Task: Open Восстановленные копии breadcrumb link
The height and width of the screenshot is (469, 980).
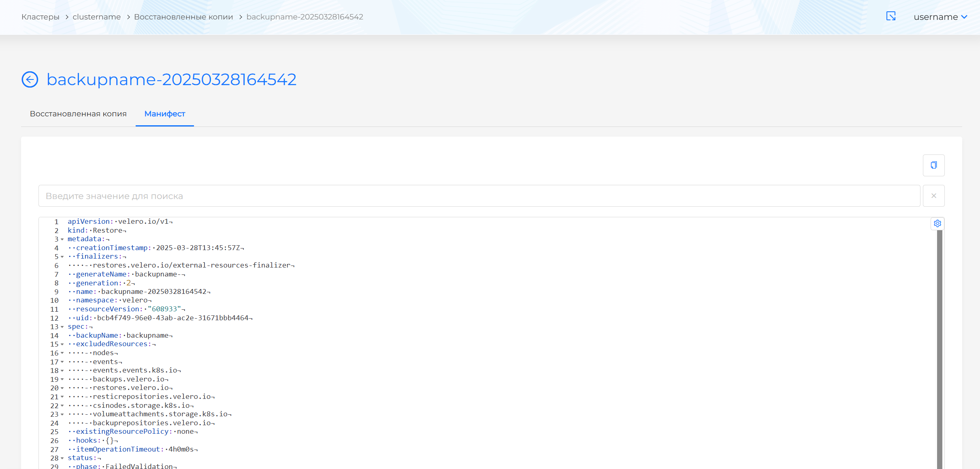Action: tap(183, 17)
